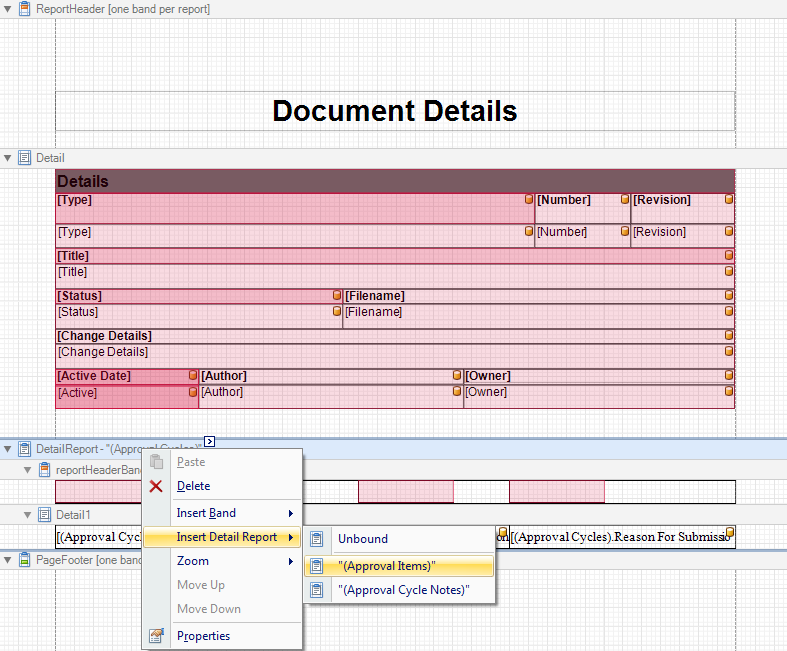Select the bold [Author] header cell
Viewport: 787px width, 651px height.
click(331, 376)
